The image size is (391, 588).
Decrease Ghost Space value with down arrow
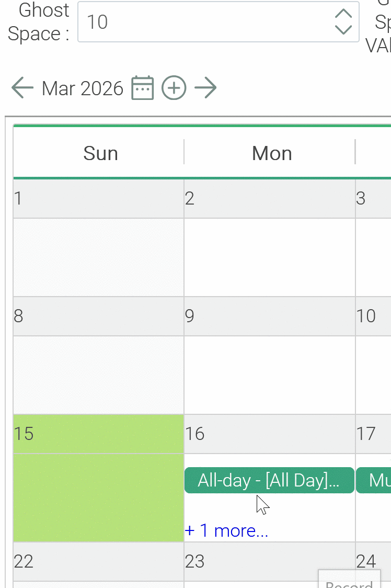point(343,29)
